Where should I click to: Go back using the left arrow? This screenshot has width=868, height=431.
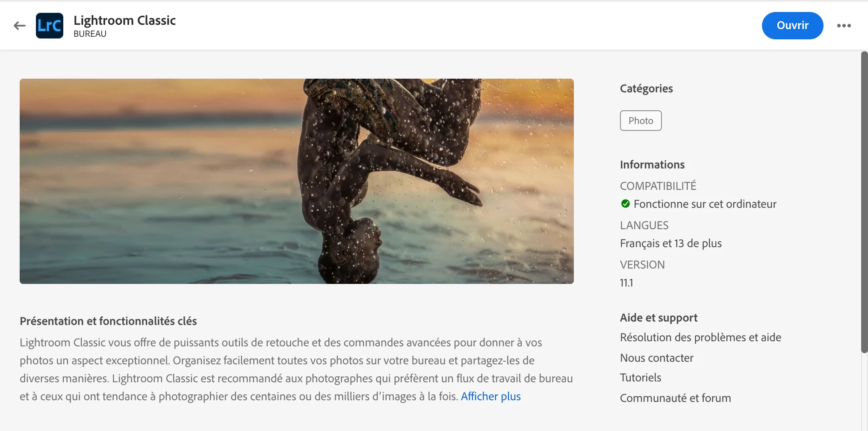click(20, 26)
